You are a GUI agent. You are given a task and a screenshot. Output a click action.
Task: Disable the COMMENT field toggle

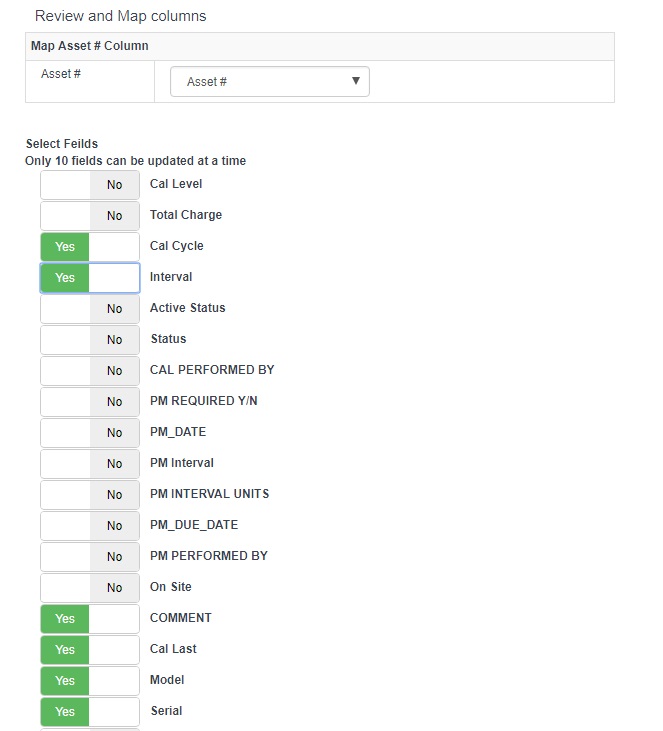tap(90, 619)
